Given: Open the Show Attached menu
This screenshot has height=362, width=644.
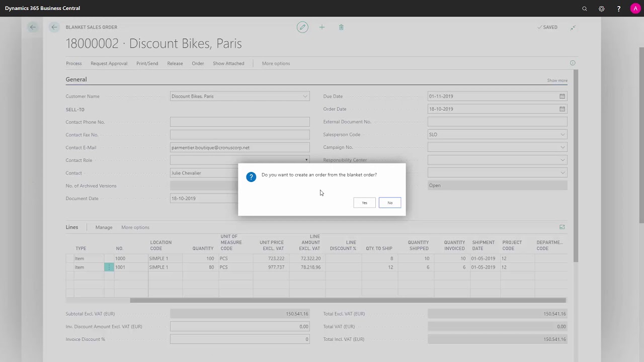Looking at the screenshot, I should 228,63.
